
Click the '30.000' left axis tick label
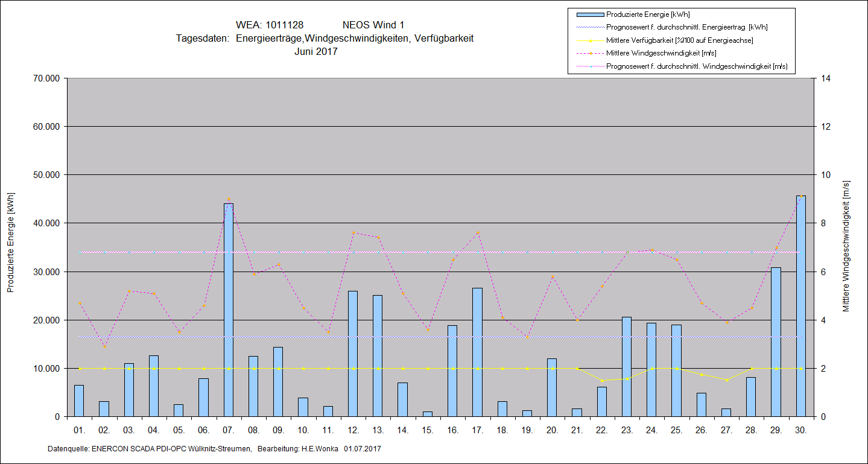(46, 272)
